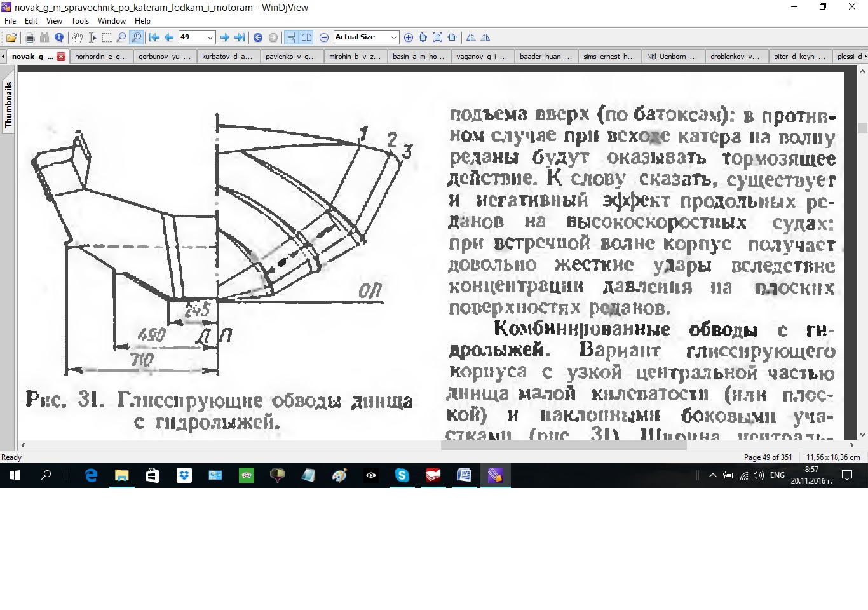Click the Open file folder icon

point(11,37)
